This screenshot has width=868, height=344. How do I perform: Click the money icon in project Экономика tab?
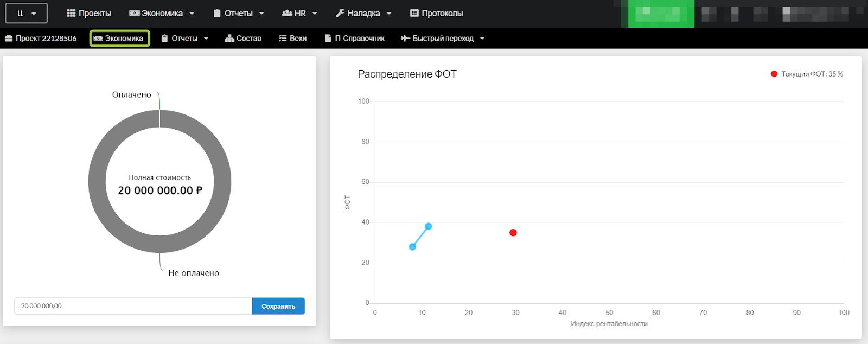98,39
